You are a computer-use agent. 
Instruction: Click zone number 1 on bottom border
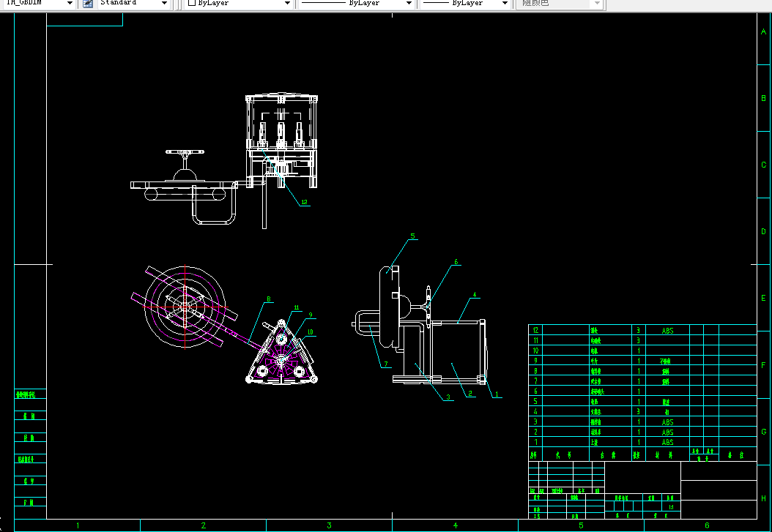click(x=78, y=525)
